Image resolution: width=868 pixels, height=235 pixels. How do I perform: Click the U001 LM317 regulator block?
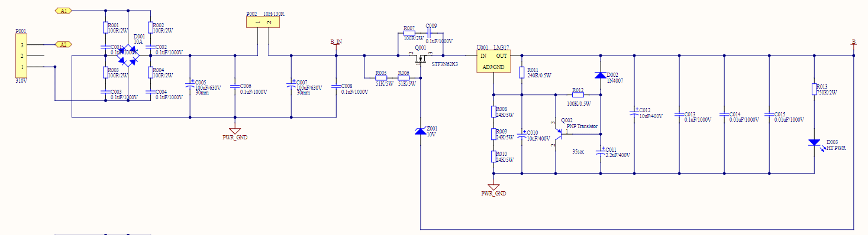tap(493, 61)
